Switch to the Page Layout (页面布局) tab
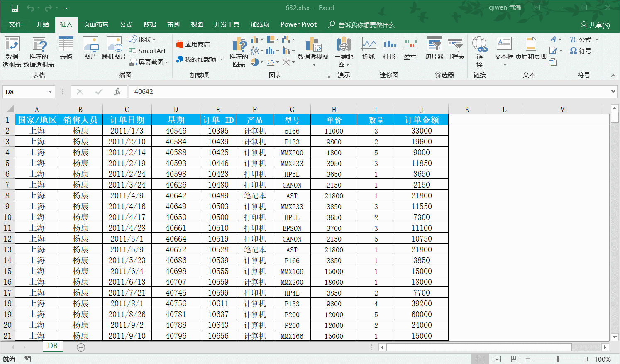 click(x=96, y=24)
